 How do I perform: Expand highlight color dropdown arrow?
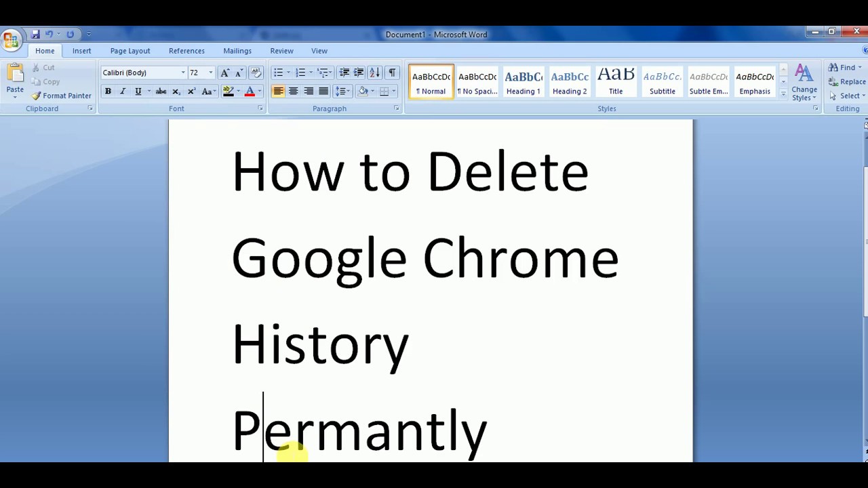(x=238, y=91)
